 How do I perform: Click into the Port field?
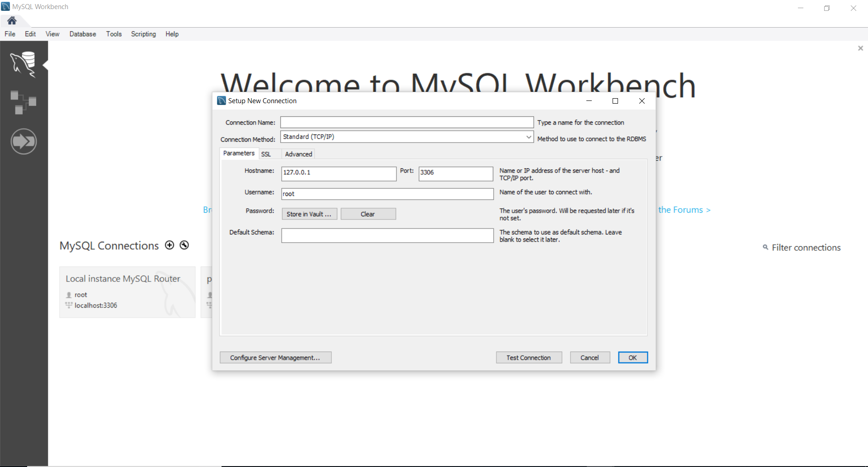coord(456,174)
